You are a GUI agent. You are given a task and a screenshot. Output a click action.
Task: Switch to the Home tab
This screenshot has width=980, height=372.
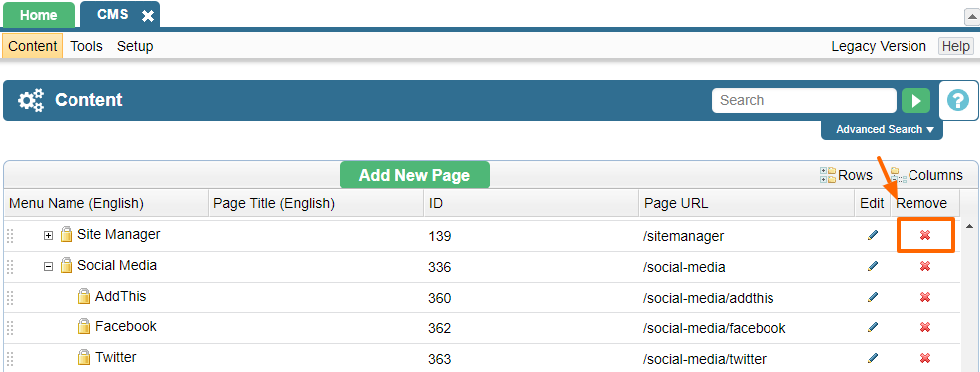pos(39,15)
